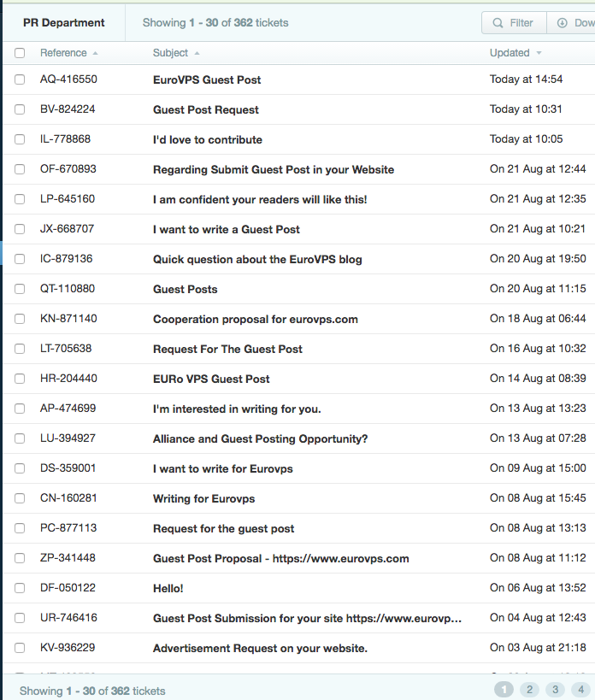Tick the select-all tickets checkbox
Viewport: 595px width, 700px height.
coord(20,53)
